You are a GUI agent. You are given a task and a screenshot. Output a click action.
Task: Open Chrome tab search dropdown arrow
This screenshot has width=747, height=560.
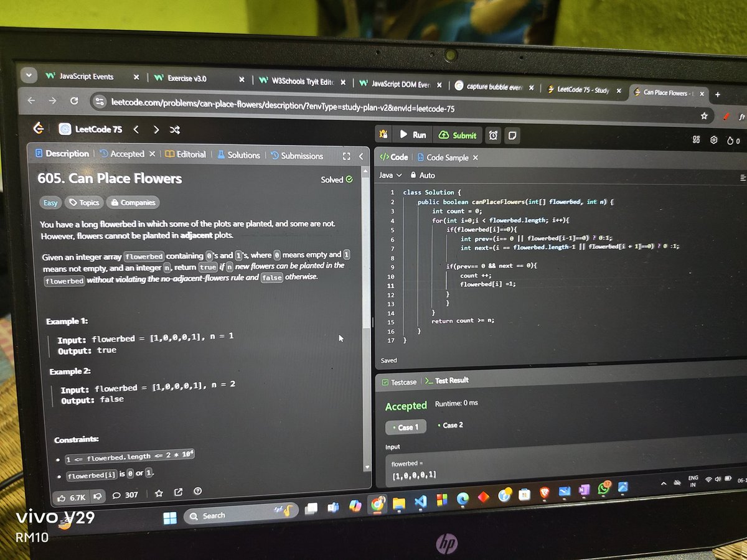coord(29,75)
